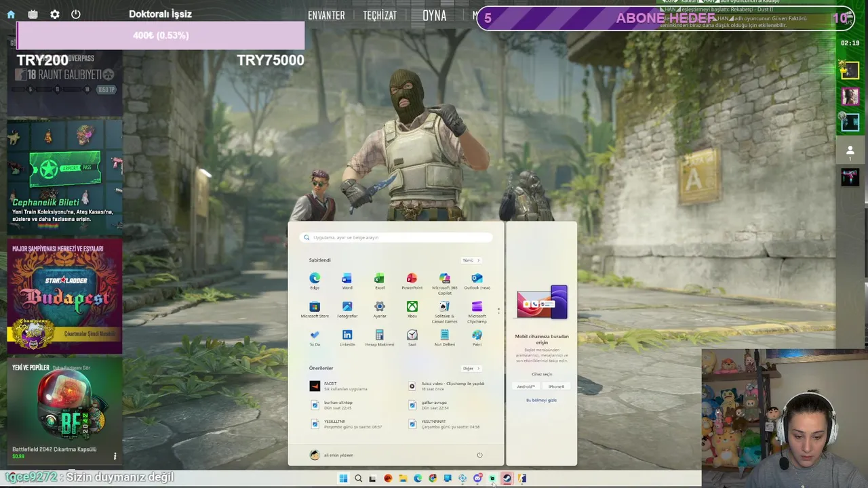
Task: Click Bu bölmeyi gizle link
Action: point(541,400)
